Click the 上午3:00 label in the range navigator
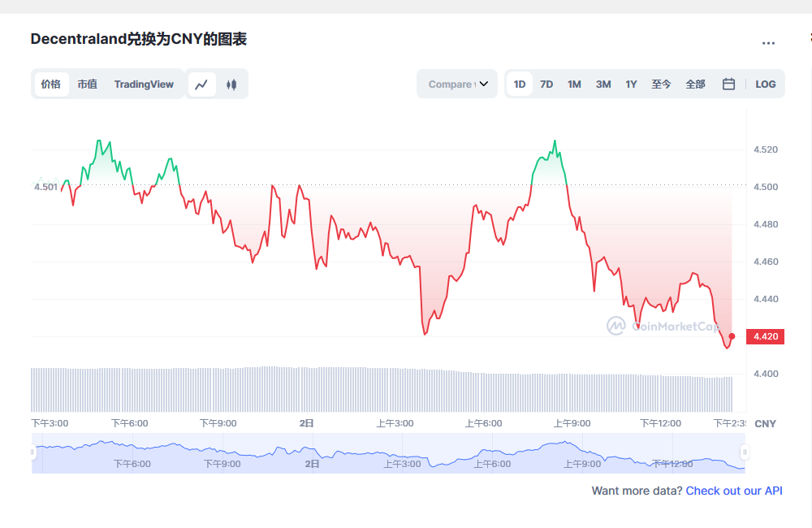Viewport: 812px width, 528px height. tap(402, 464)
